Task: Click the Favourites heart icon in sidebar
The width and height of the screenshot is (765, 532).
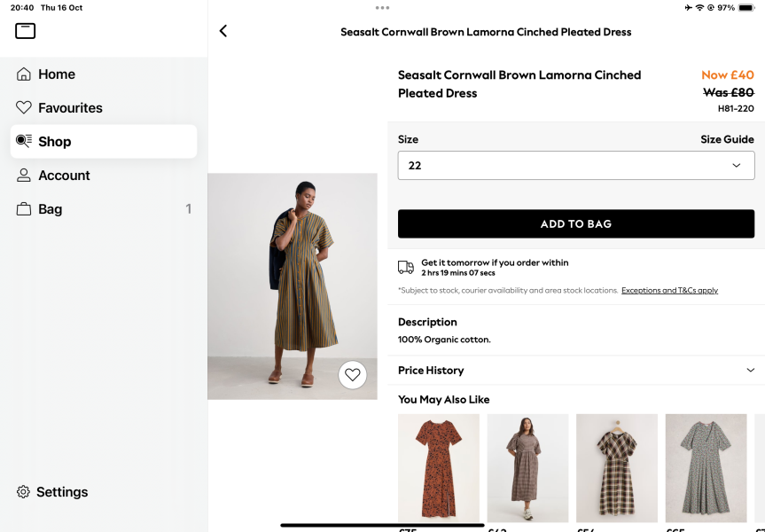Action: [23, 108]
